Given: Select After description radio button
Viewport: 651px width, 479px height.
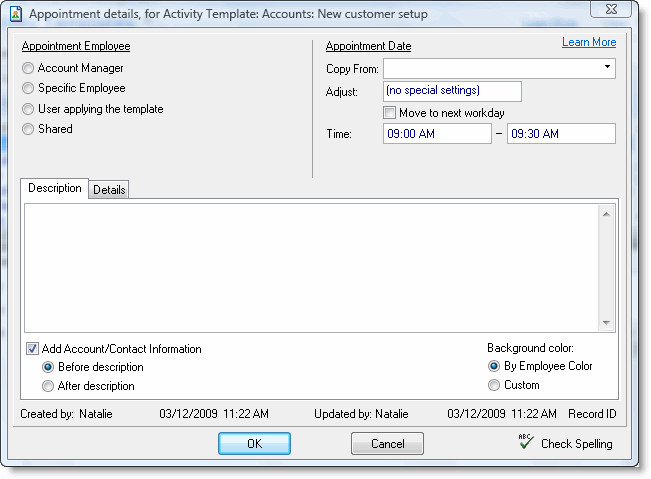Looking at the screenshot, I should coord(48,386).
